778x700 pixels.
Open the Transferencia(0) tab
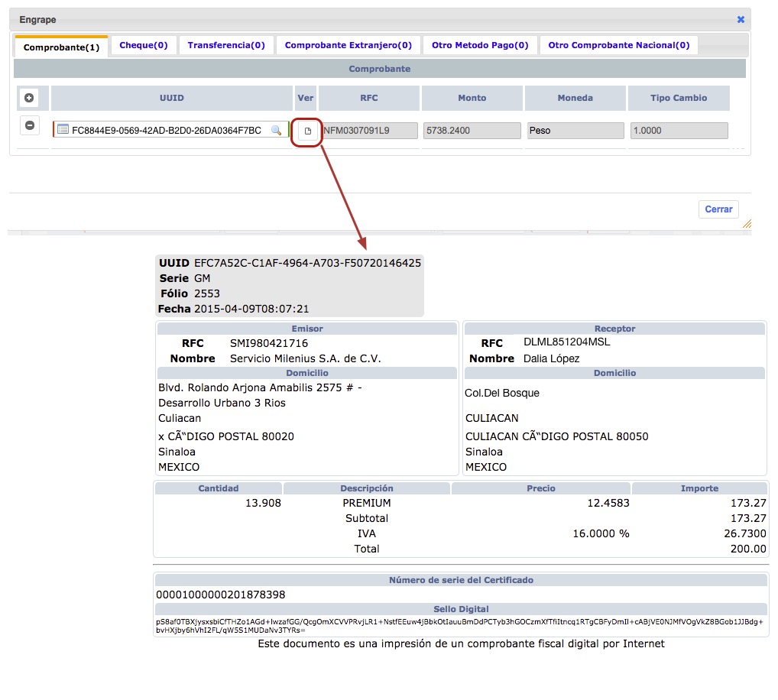click(226, 45)
